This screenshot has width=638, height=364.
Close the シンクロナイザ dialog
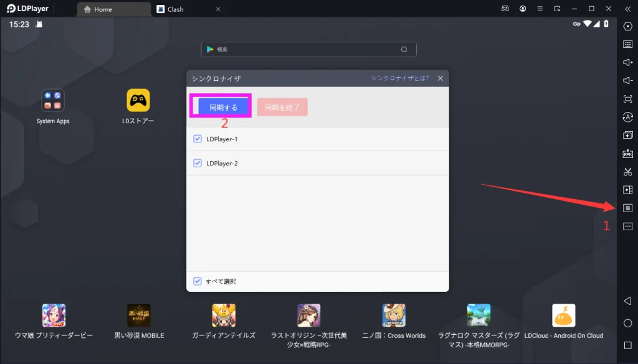pos(440,78)
